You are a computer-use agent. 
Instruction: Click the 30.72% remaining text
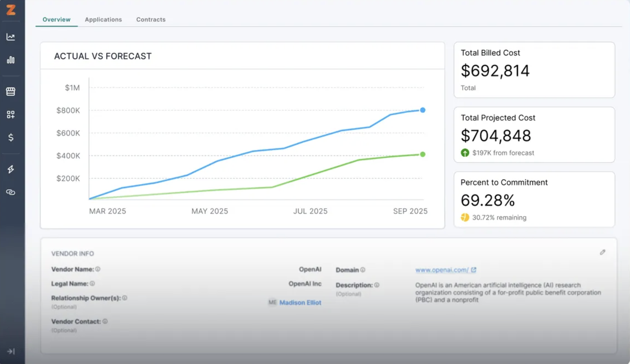pyautogui.click(x=499, y=217)
